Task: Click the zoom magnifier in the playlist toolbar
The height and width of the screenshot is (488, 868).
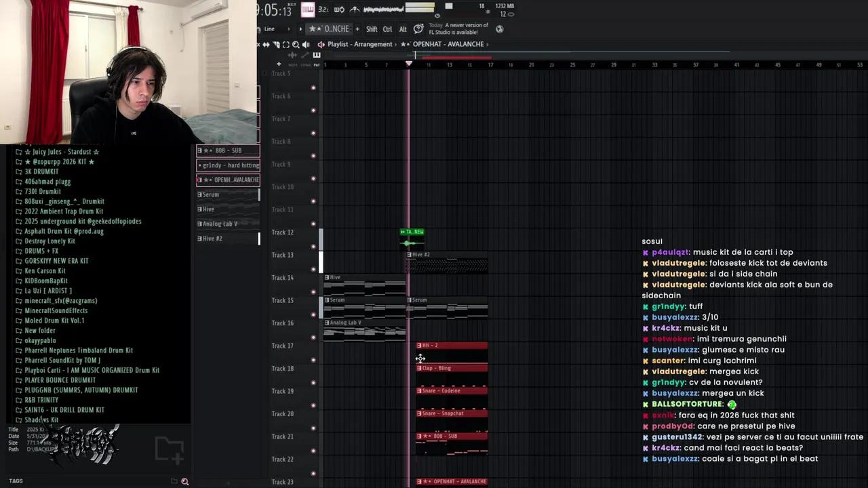Action: pyautogui.click(x=296, y=45)
